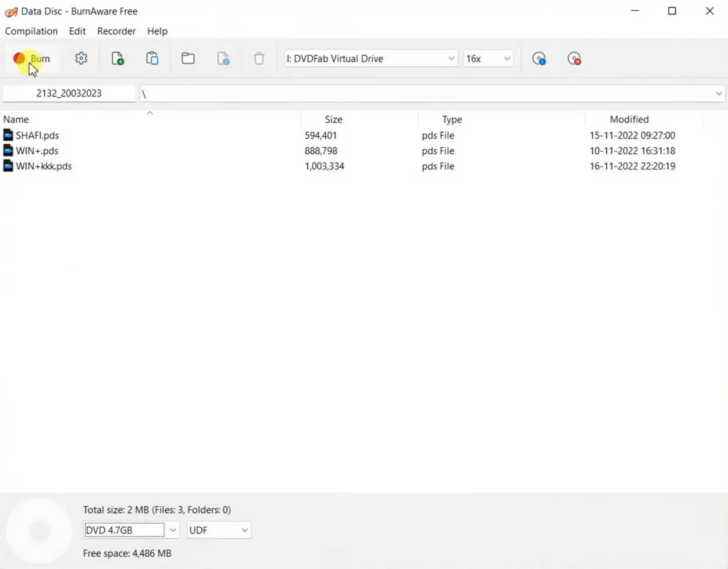
Task: Click the BurnAware app icon in title bar
Action: pyautogui.click(x=11, y=12)
